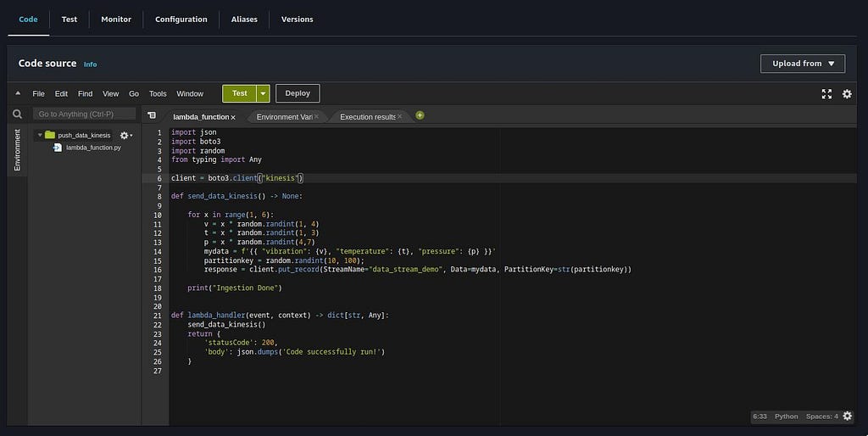Open the environment tree gear menu
The width and height of the screenshot is (868, 436).
pos(125,135)
